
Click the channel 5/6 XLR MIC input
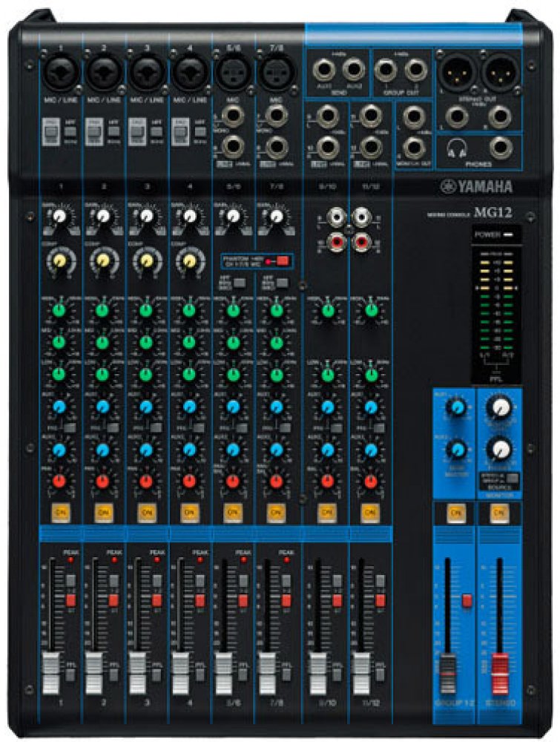[x=232, y=73]
